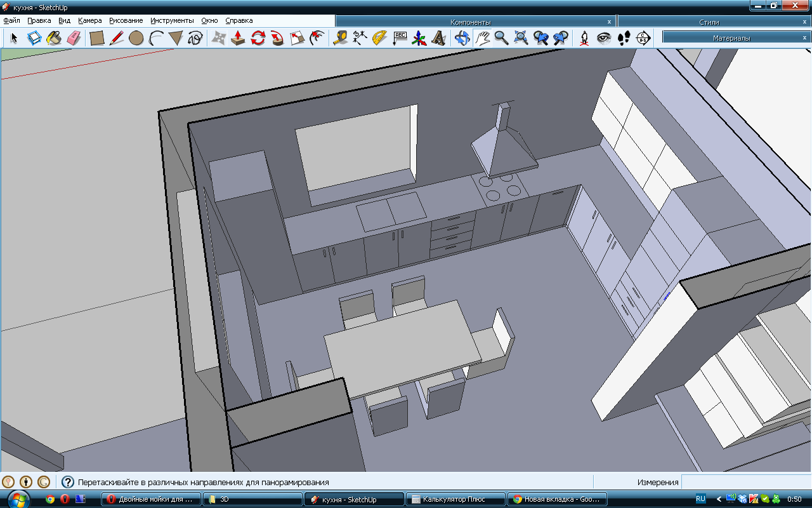Select the Axes tool
The height and width of the screenshot is (508, 812).
click(x=419, y=38)
